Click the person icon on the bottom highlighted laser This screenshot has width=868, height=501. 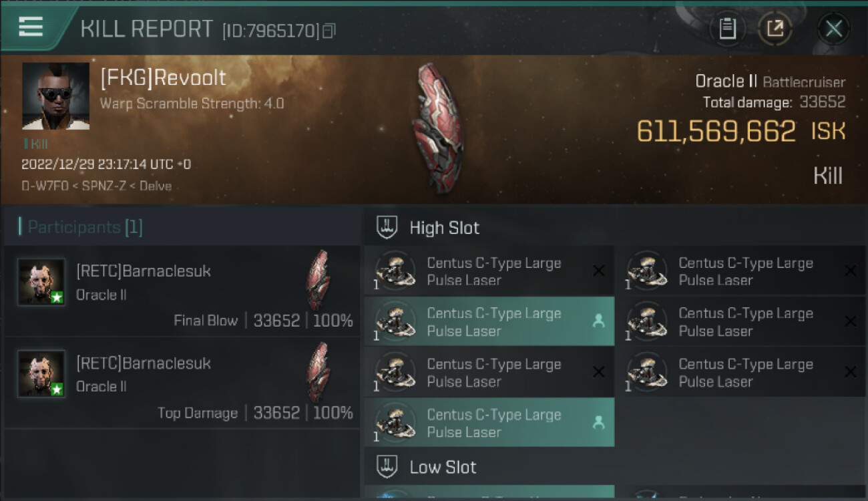tap(598, 422)
